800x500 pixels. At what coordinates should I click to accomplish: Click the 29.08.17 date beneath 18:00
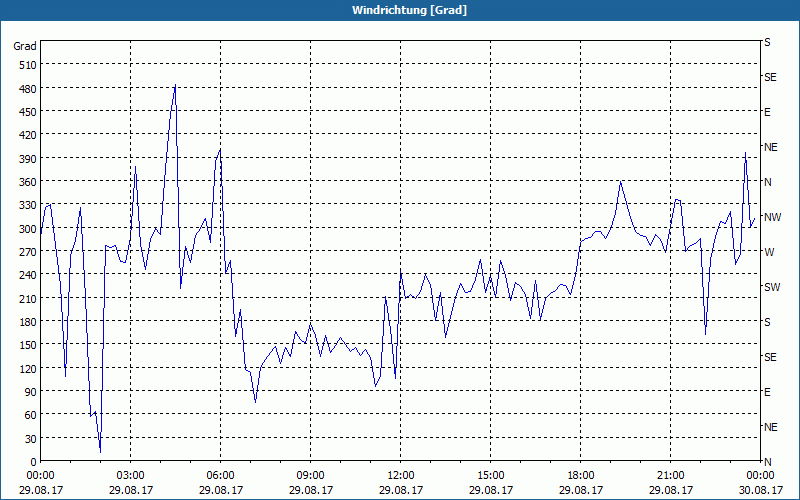tap(581, 490)
